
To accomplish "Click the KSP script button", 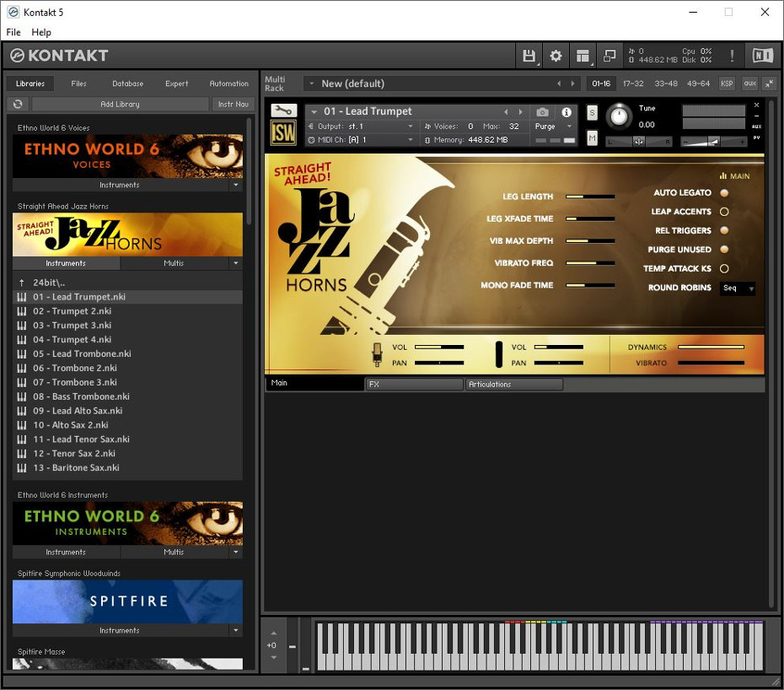I will click(727, 84).
